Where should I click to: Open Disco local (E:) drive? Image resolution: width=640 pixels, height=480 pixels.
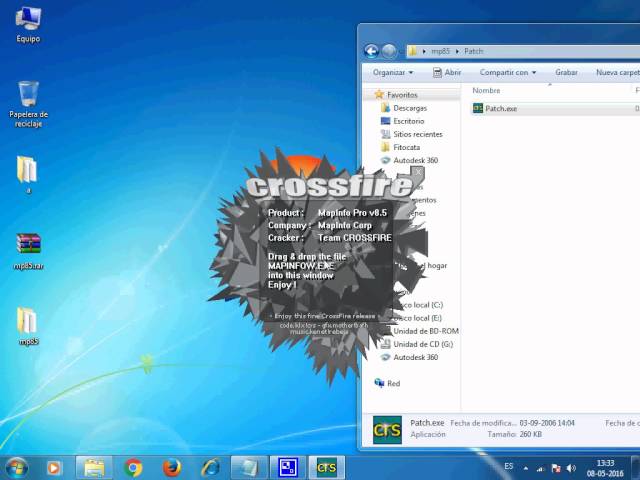coord(418,318)
